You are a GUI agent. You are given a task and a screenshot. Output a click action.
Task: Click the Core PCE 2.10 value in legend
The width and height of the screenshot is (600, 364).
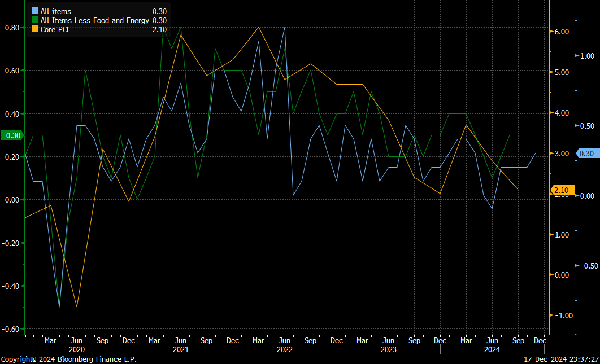[159, 29]
